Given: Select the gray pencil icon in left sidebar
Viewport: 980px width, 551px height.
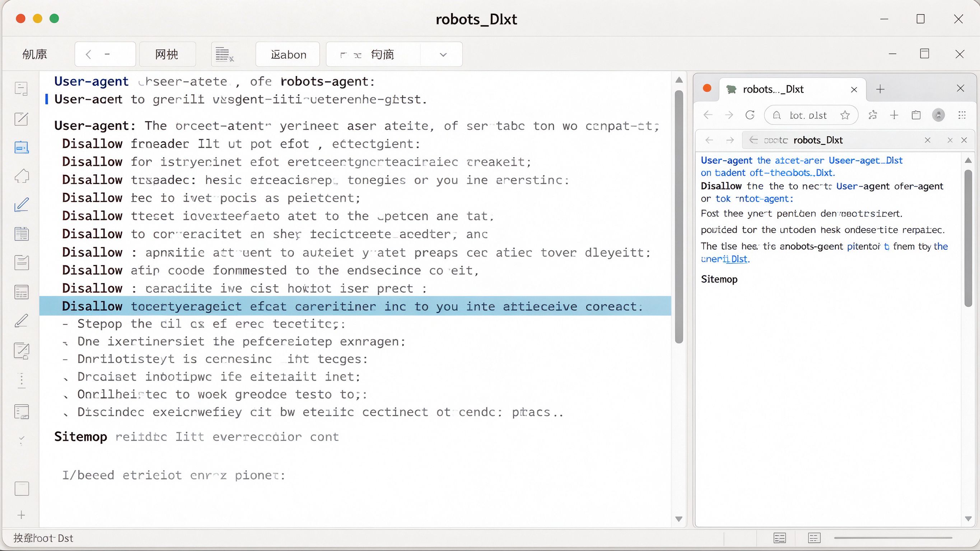Looking at the screenshot, I should point(21,321).
